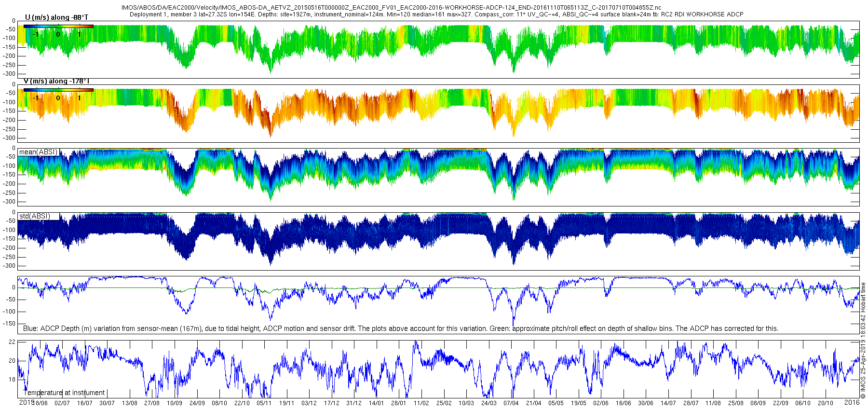The width and height of the screenshot is (868, 410).
Task: Click the 'std(ABSI)' panel label
Action: (x=35, y=216)
